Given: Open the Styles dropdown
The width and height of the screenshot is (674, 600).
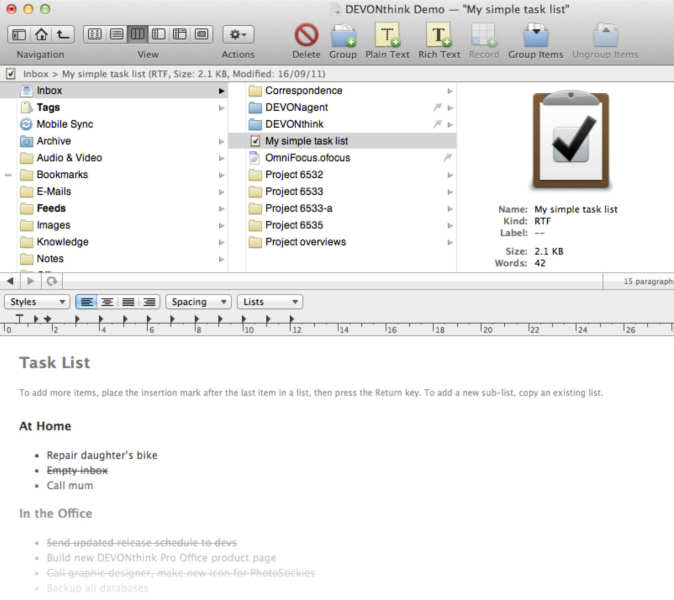Looking at the screenshot, I should point(37,302).
